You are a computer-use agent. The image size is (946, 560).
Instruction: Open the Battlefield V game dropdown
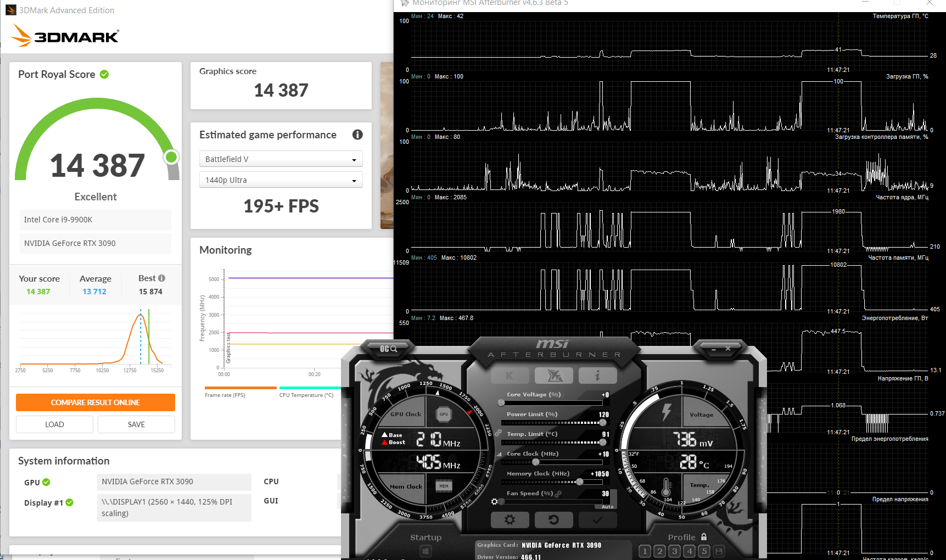click(281, 159)
